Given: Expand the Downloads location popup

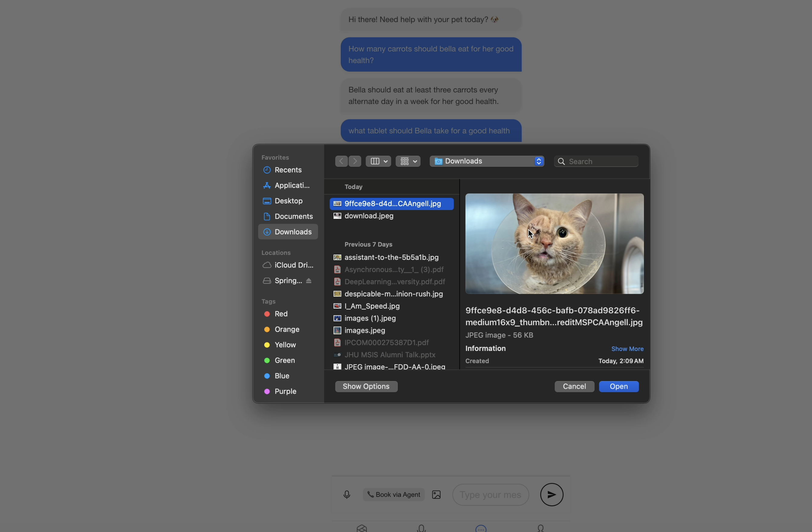Looking at the screenshot, I should click(486, 161).
